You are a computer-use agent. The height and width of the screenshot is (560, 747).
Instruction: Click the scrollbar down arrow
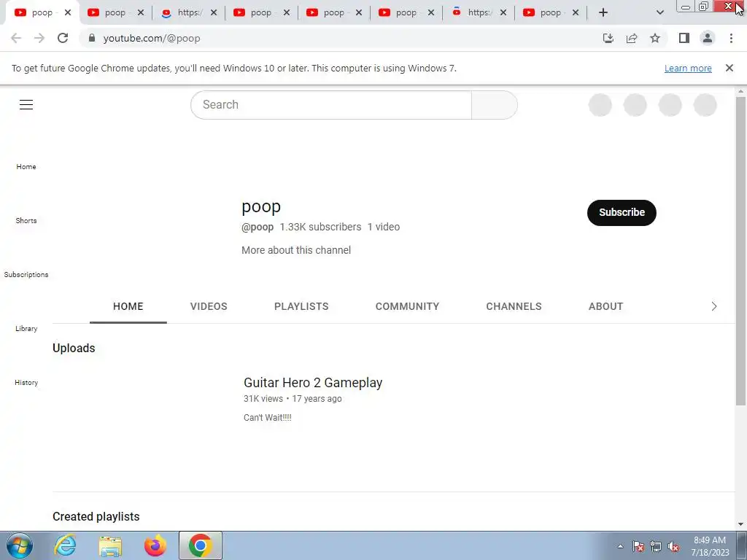[740, 525]
